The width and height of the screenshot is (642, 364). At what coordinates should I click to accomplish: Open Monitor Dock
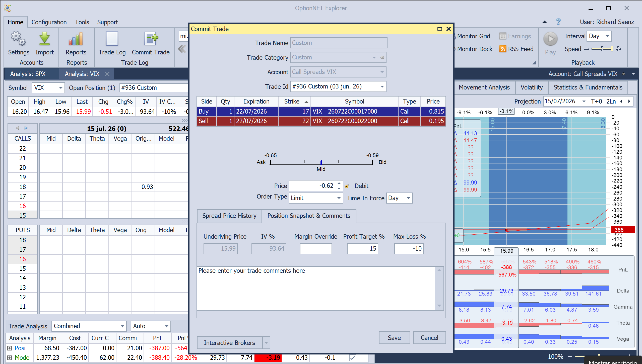475,49
